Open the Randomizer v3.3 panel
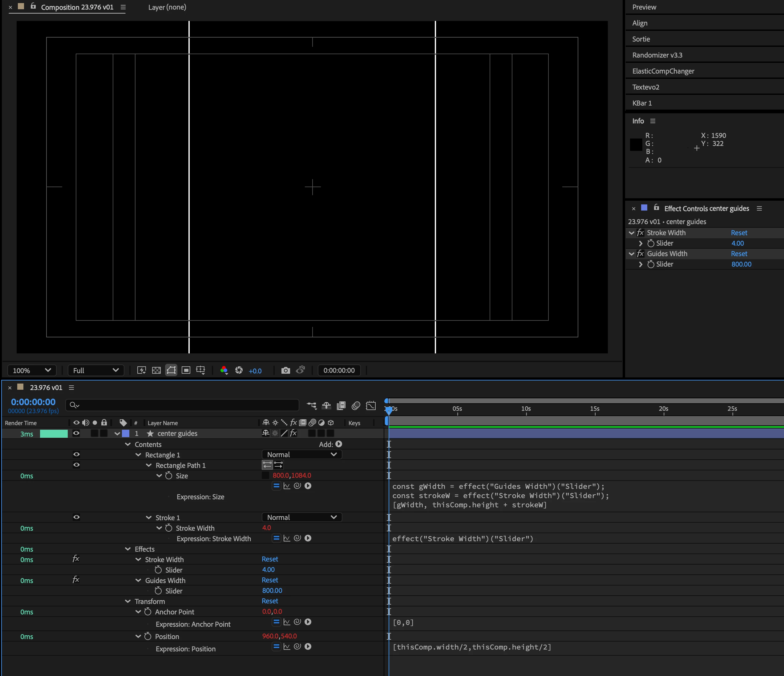 tap(657, 55)
